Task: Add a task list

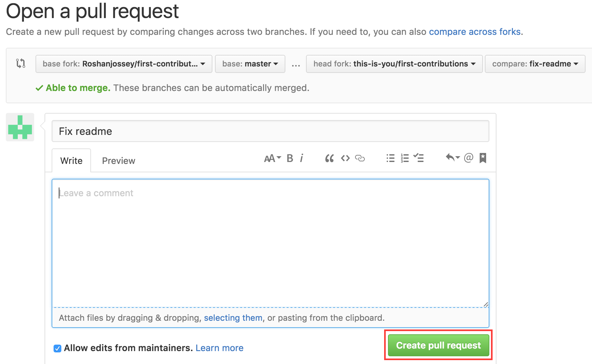Action: (419, 158)
